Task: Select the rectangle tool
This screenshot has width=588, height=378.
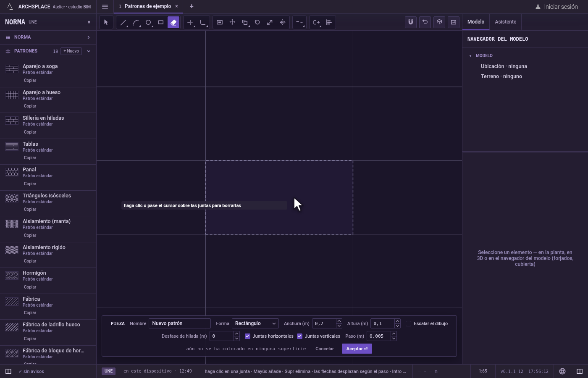Action: (161, 22)
